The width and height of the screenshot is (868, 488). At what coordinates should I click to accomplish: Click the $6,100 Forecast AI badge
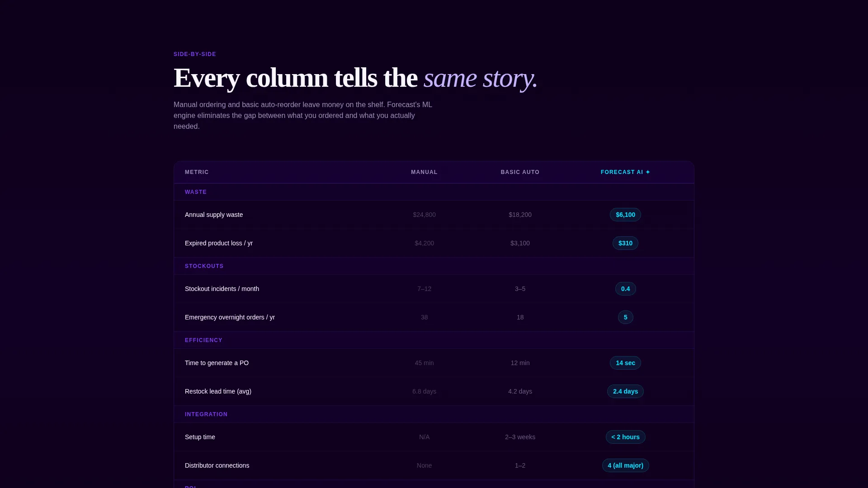[x=625, y=215]
